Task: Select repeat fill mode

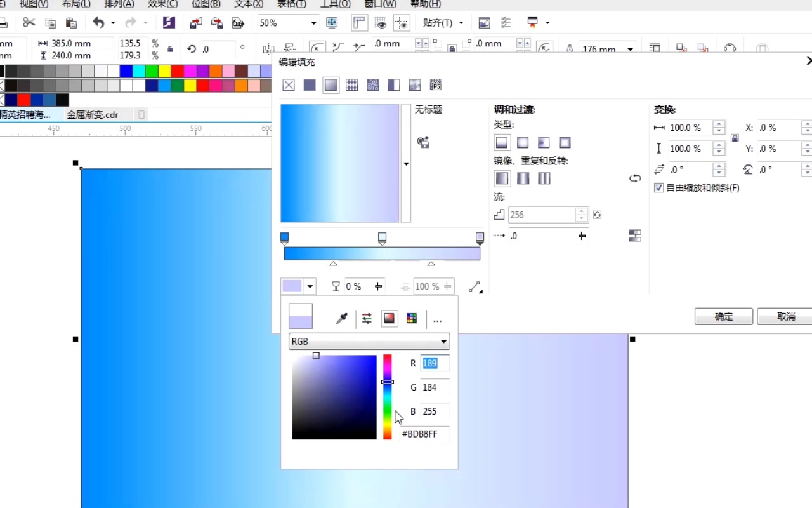Action: pos(544,178)
